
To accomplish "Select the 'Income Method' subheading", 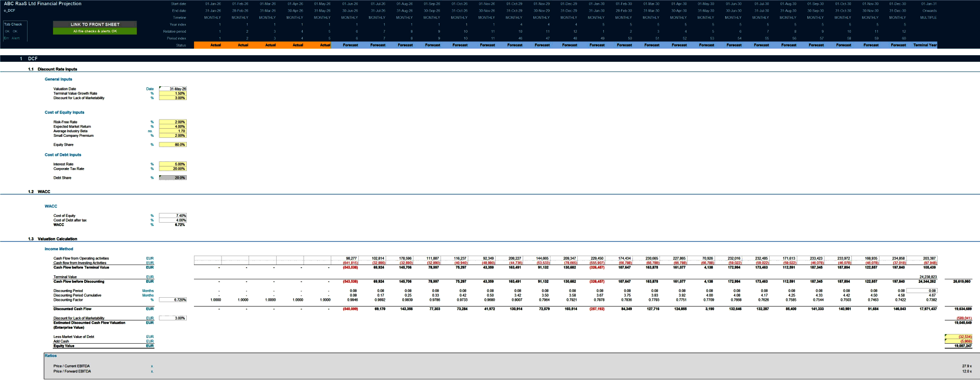I will point(59,249).
